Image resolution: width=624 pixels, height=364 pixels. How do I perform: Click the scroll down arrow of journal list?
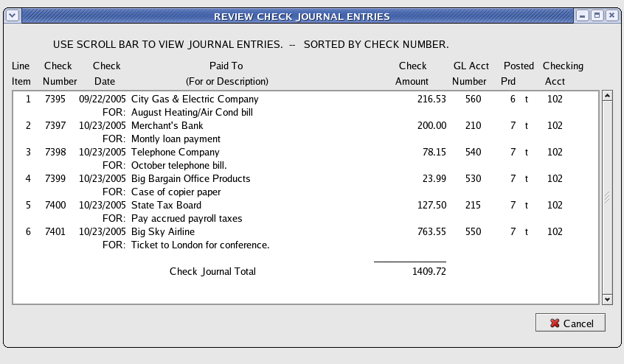(x=608, y=299)
